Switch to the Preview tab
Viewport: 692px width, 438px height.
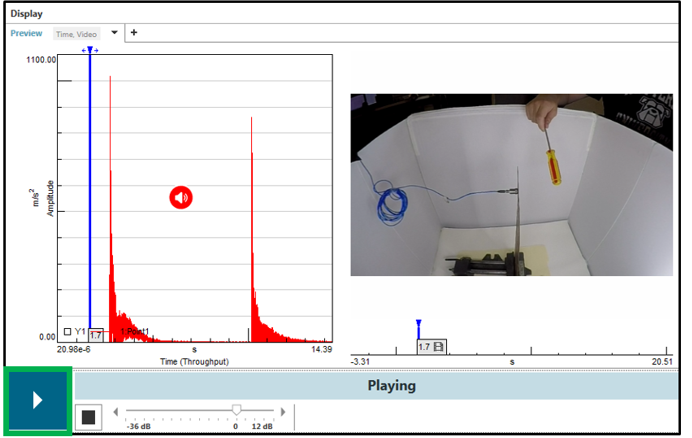[27, 33]
